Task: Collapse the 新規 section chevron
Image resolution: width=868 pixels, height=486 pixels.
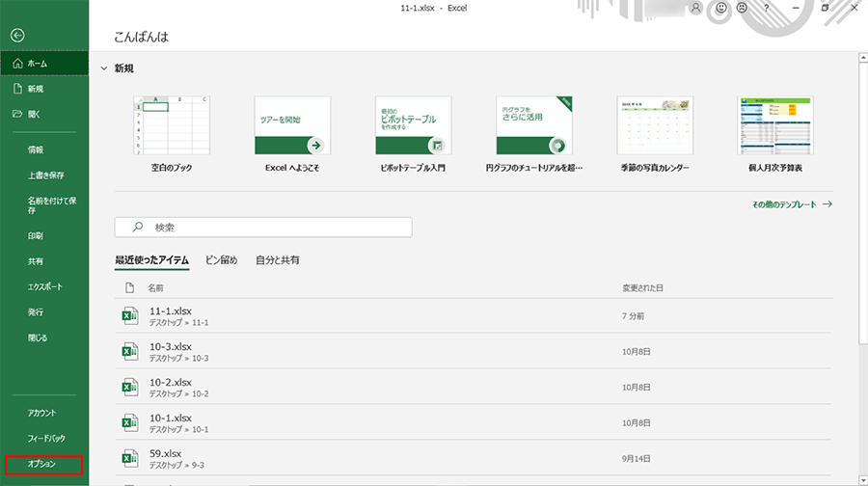Action: point(103,68)
